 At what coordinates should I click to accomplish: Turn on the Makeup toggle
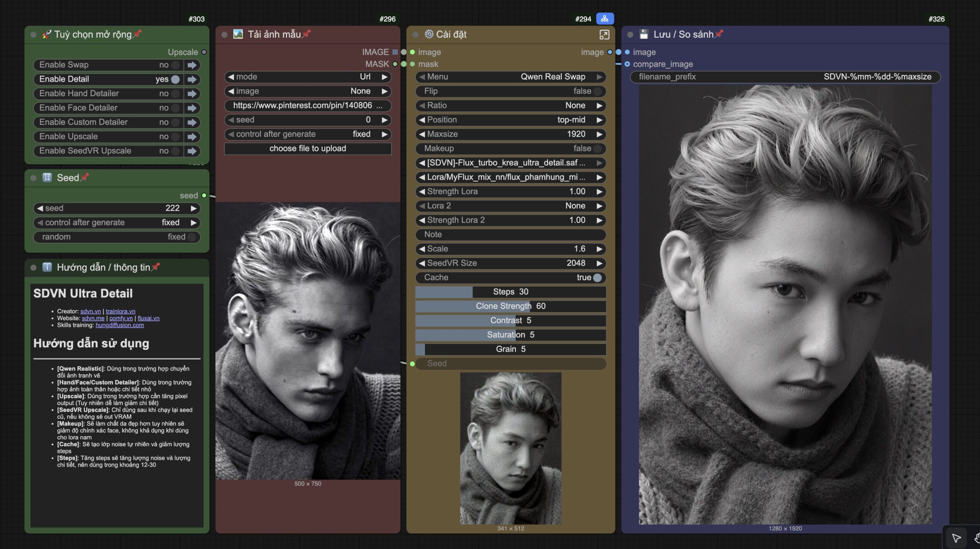[x=597, y=148]
